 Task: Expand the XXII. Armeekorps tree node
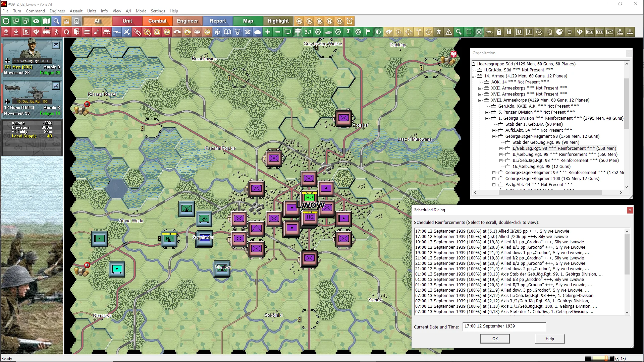tap(480, 88)
